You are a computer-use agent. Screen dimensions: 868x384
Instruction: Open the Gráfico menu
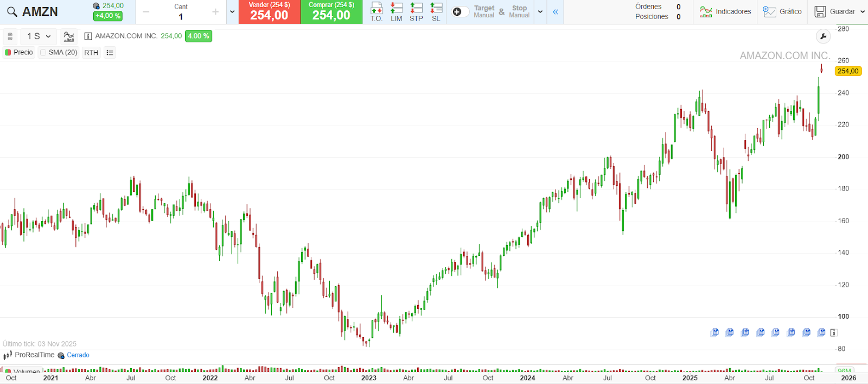[782, 11]
